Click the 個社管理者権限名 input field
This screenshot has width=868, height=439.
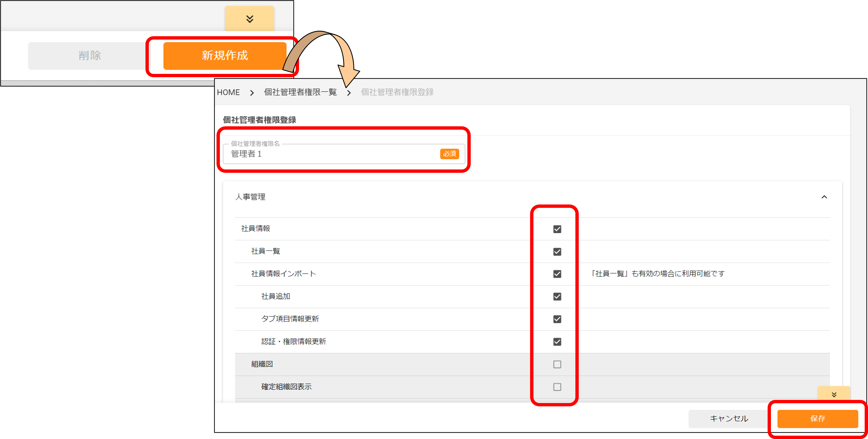(x=330, y=154)
